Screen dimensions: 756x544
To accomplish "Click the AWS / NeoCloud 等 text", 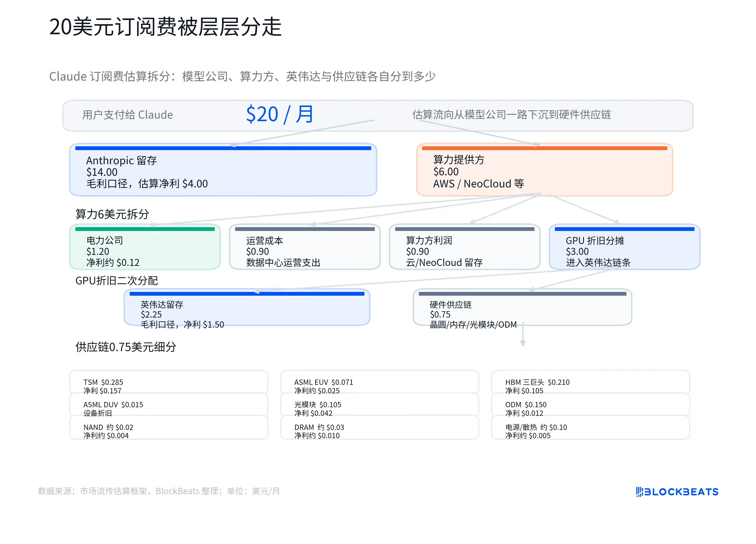I will pos(478,184).
